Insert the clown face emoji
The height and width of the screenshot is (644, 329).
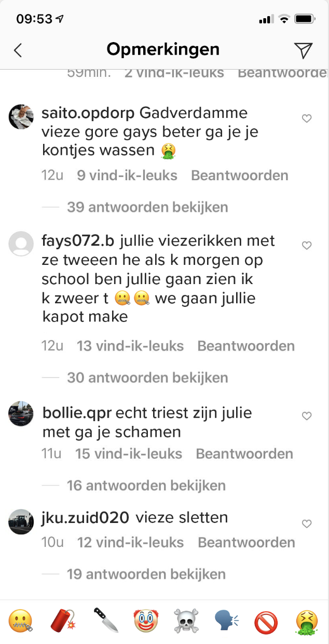pyautogui.click(x=146, y=621)
